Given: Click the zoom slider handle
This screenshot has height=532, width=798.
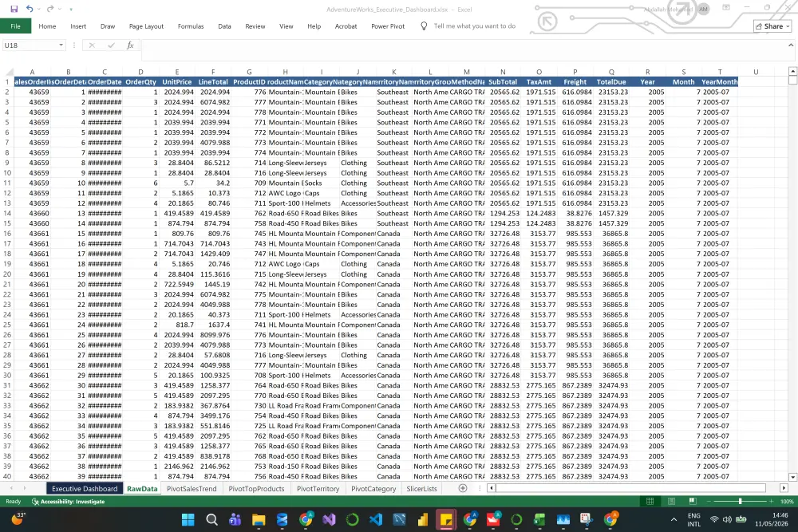Looking at the screenshot, I should tap(740, 502).
